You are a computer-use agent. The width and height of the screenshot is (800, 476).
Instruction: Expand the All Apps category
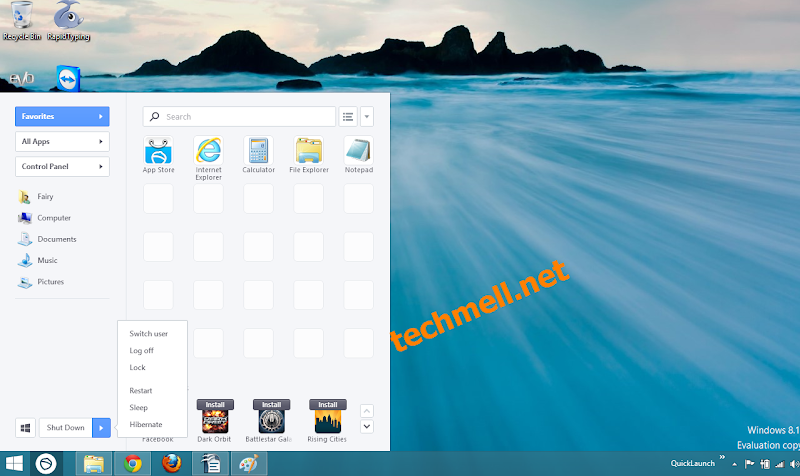62,141
